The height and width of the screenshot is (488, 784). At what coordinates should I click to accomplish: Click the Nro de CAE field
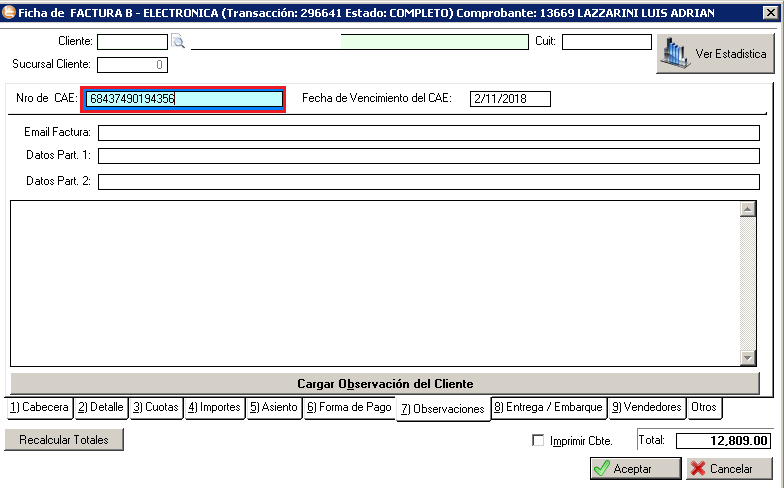(x=184, y=99)
